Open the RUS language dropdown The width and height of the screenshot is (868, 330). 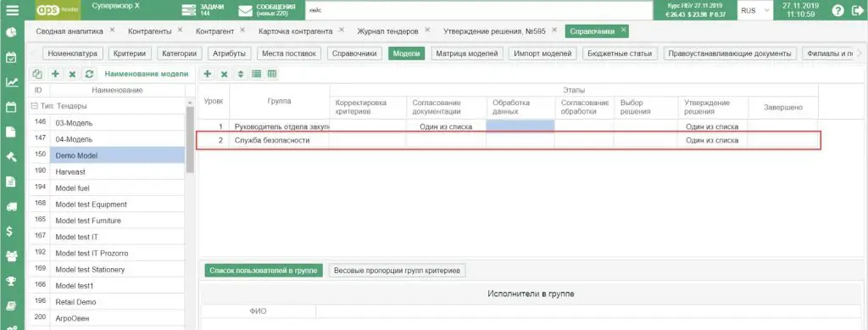click(755, 10)
